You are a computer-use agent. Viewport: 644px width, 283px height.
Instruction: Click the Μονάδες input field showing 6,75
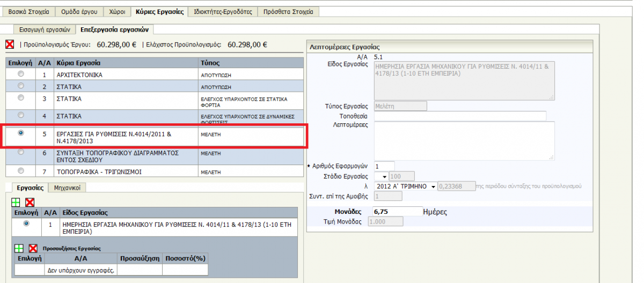397,212
